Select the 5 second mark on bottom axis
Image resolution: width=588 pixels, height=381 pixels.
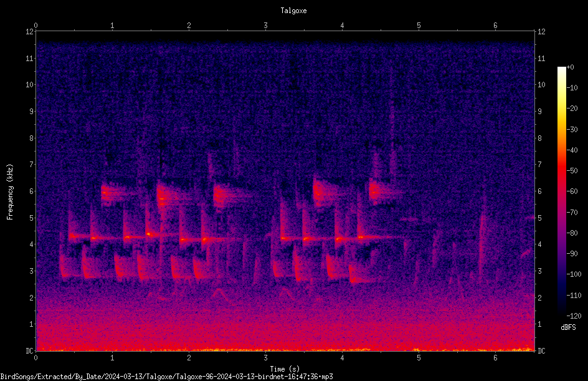pyautogui.click(x=419, y=358)
